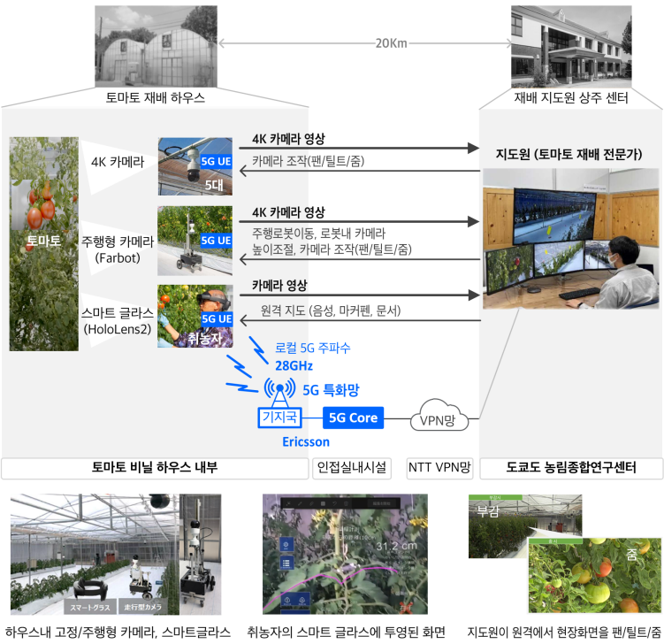Viewport: 664px width, 644px height.
Task: Click 4K 카메라 영상 above the dome camera arrow
Action: click(288, 139)
